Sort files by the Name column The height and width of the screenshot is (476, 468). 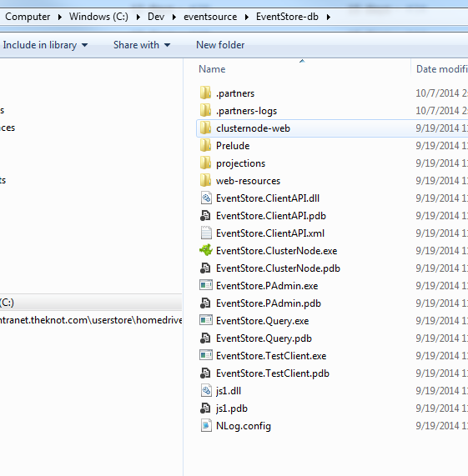(x=212, y=69)
